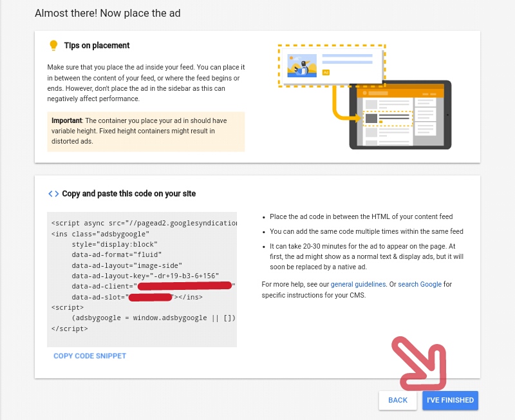The width and height of the screenshot is (515, 420).
Task: Click the lightbulb tips icon
Action: (53, 45)
